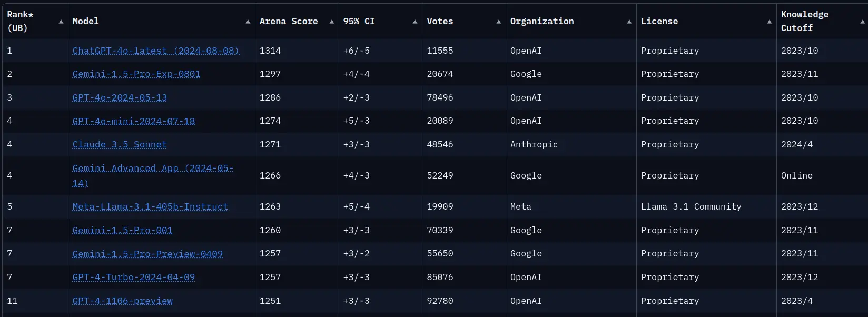This screenshot has height=317, width=868.
Task: Open GPT-4o-mini-2024-07-18 model page
Action: [x=134, y=121]
